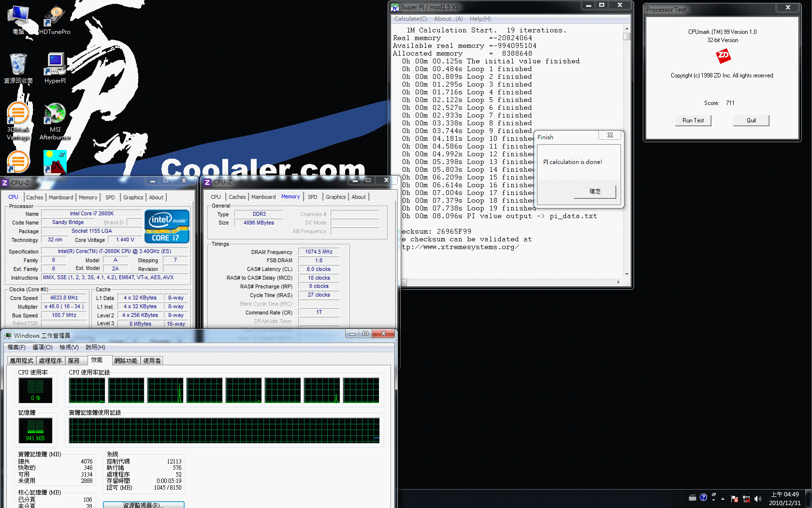The image size is (812, 508).
Task: Click the Super PI vertical scrollbar down arrow
Action: click(x=627, y=274)
